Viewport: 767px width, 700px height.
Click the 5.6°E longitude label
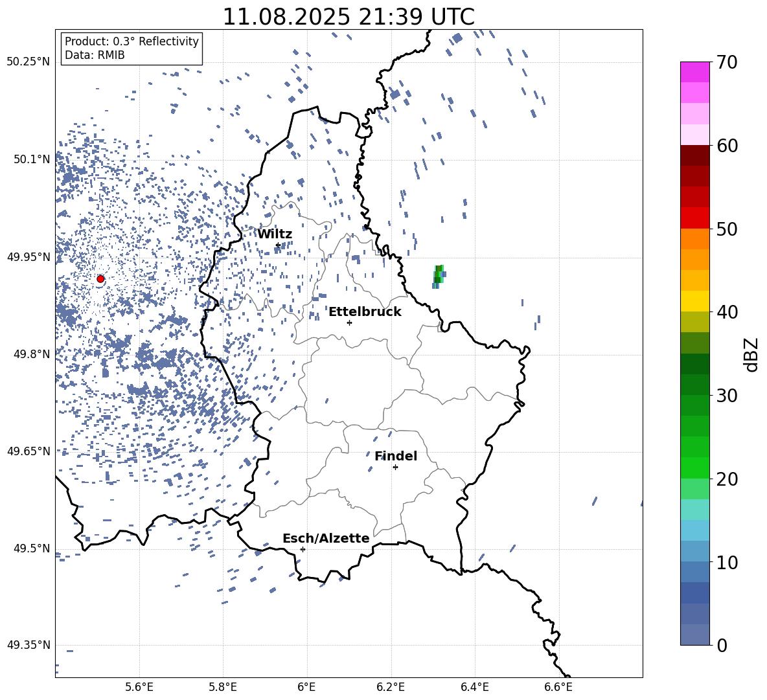click(x=139, y=687)
